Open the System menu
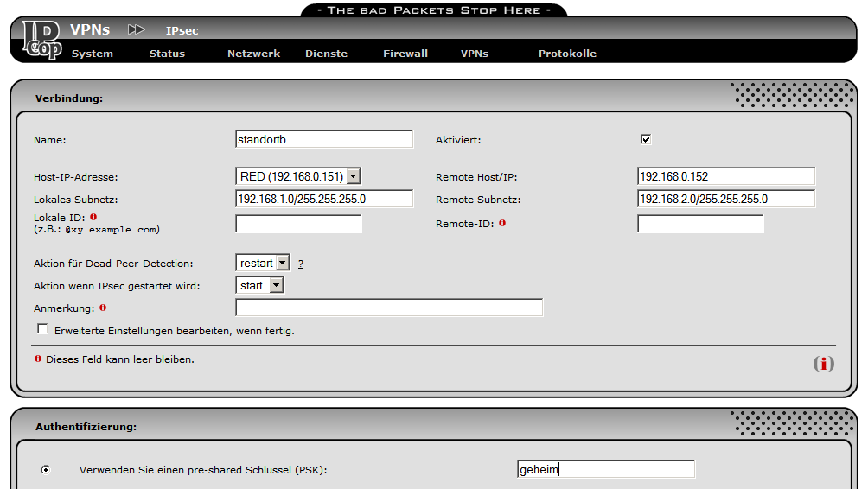Viewport: 868px width, 489px height. 93,54
